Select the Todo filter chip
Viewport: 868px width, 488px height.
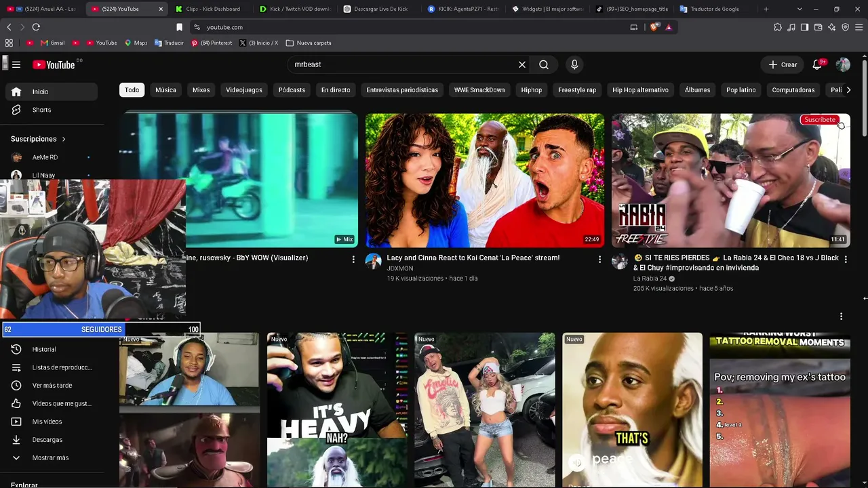(x=132, y=90)
